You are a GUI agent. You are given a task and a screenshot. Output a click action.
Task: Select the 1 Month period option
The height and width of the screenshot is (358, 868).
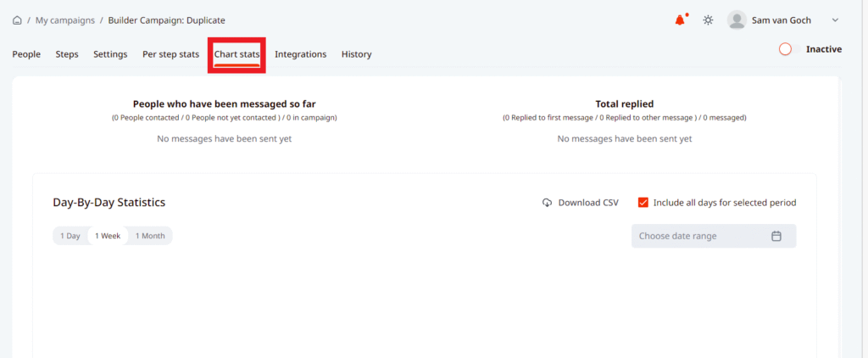[x=150, y=236]
